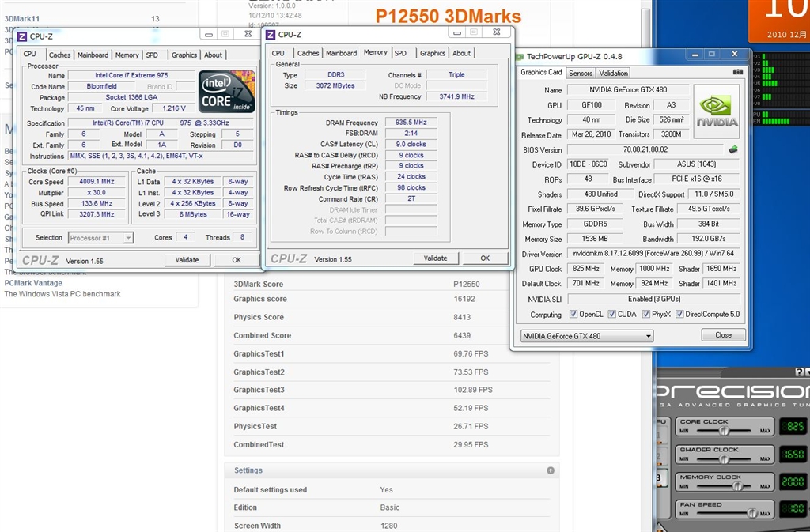810x532 pixels.
Task: Switch to CPU tab in CPU-Z memory window
Action: pyautogui.click(x=278, y=53)
